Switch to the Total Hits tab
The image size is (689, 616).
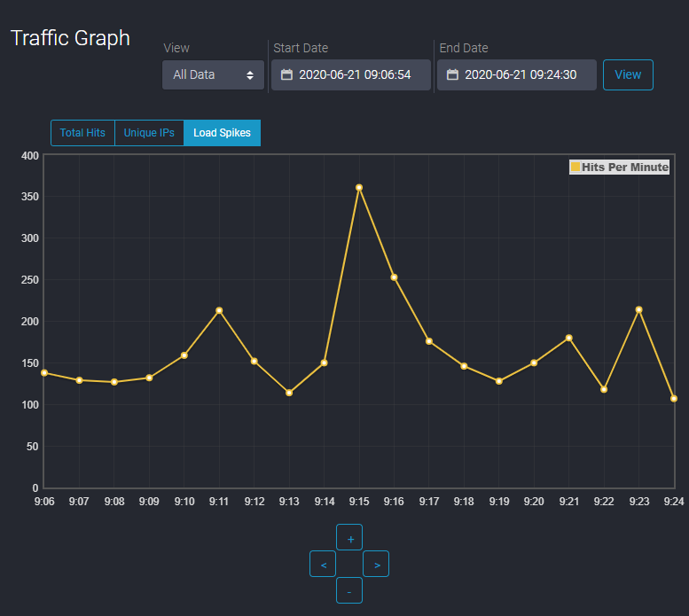[82, 133]
